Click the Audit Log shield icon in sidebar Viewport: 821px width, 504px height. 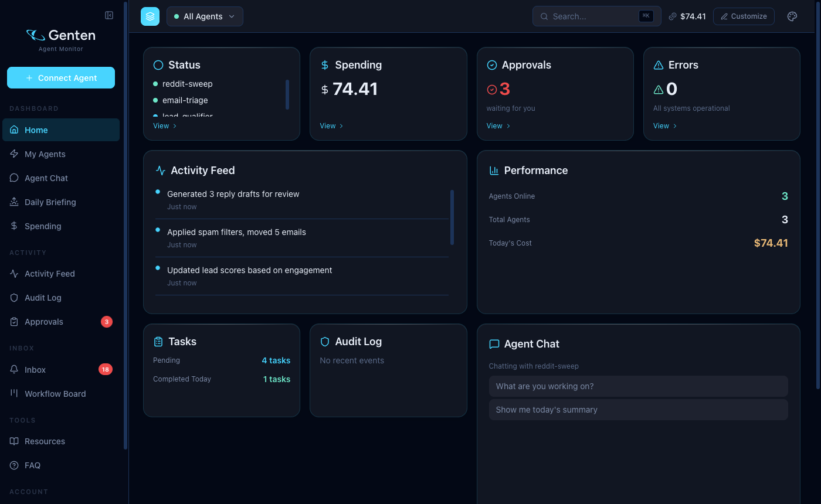pos(13,297)
